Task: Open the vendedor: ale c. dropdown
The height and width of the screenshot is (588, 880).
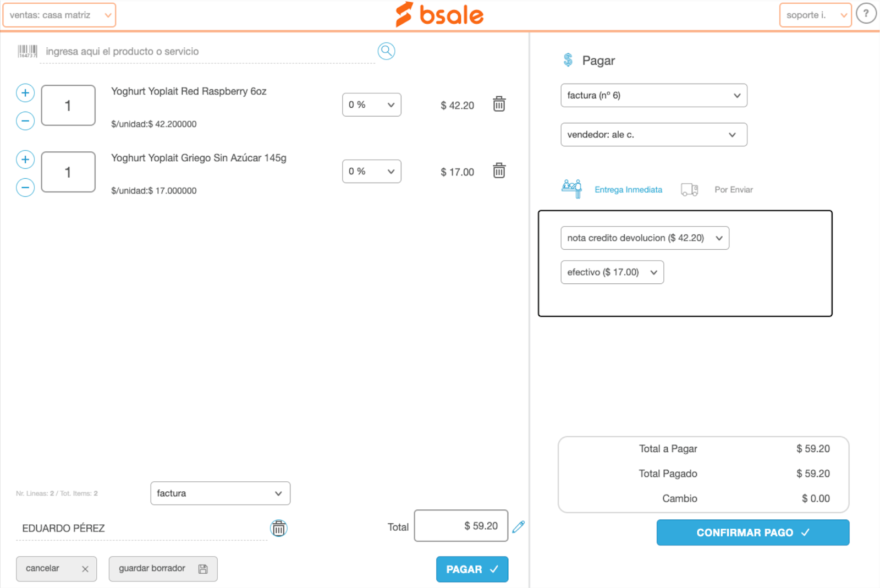Action: [654, 135]
